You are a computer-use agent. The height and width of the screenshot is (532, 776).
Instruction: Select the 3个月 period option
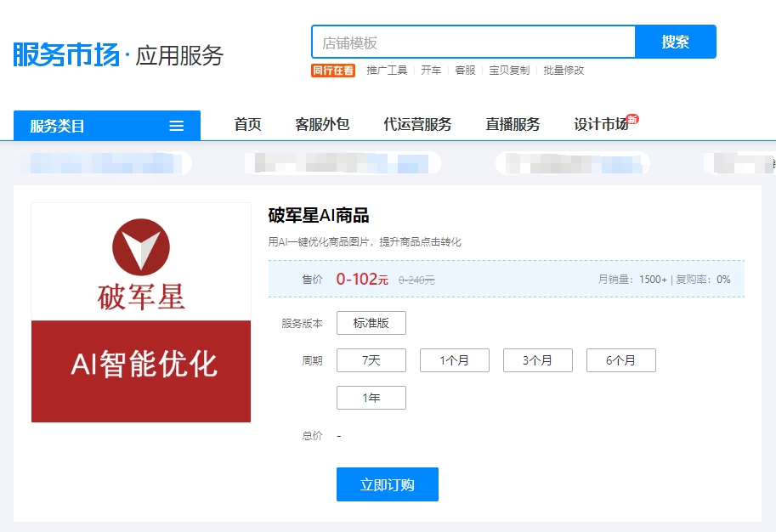pos(538,360)
